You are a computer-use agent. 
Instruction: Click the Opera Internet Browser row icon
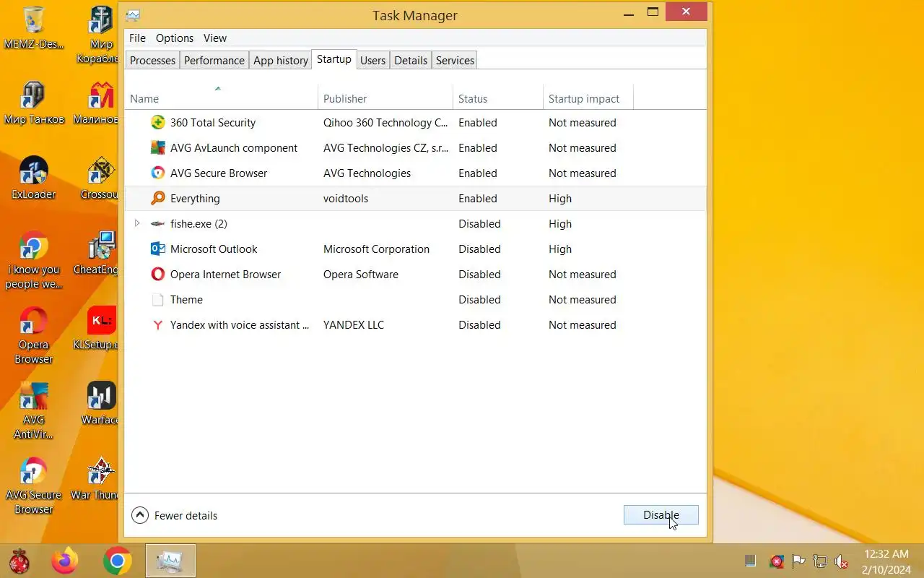coord(157,275)
